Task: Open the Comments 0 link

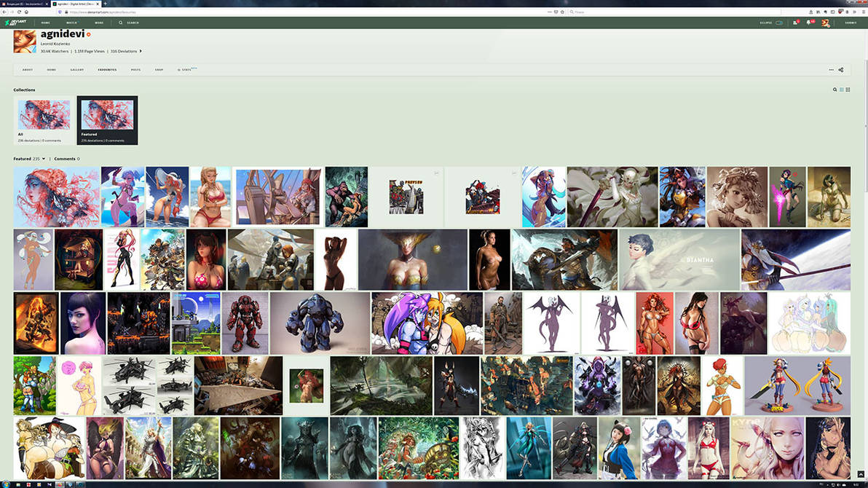Action: (67, 159)
